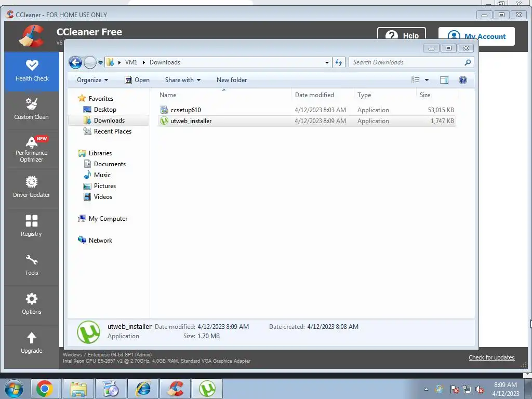The height and width of the screenshot is (399, 532).
Task: Sort files by the Name column
Action: pyautogui.click(x=224, y=95)
